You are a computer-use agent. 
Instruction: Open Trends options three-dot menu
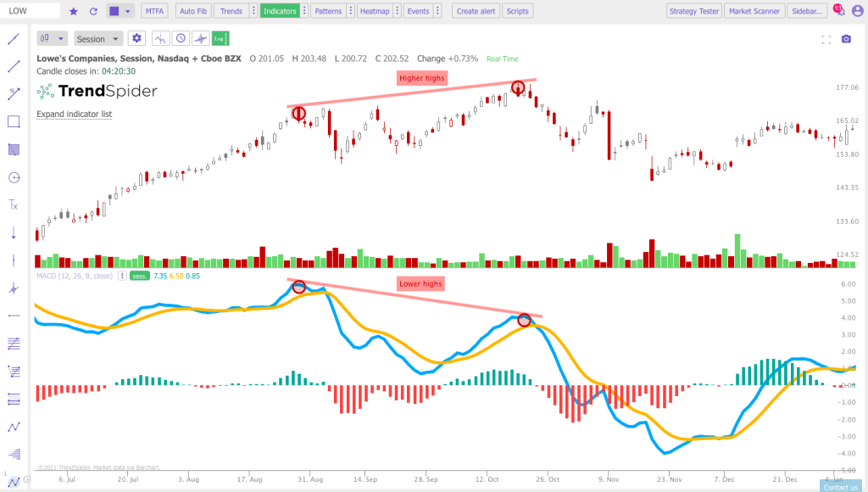pyautogui.click(x=253, y=11)
